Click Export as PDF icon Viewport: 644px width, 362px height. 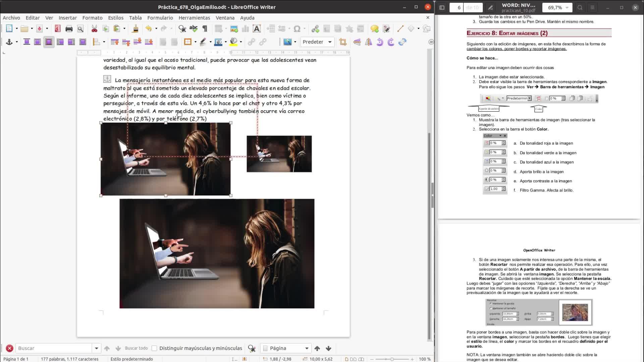tap(58, 29)
